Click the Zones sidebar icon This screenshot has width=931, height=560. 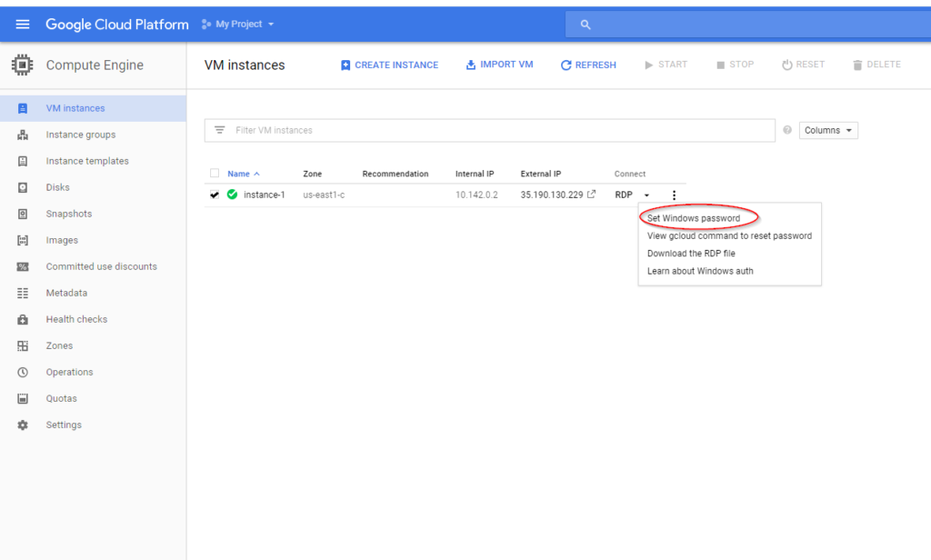click(x=23, y=345)
